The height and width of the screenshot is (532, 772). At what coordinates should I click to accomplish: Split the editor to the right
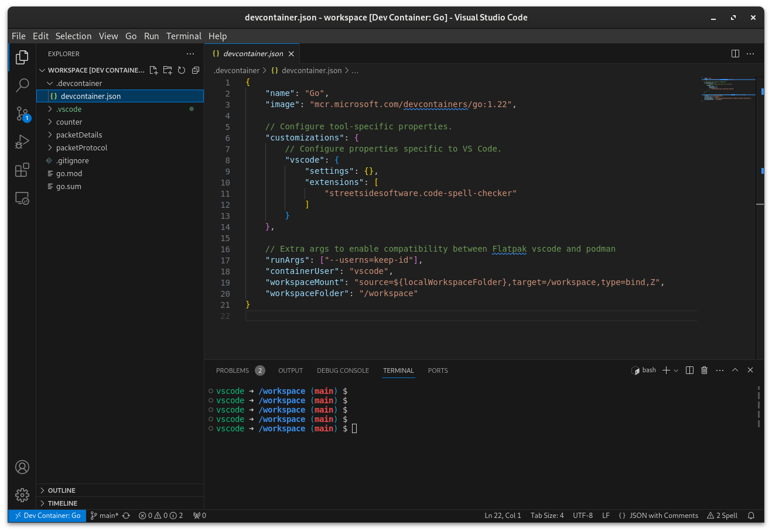pos(735,54)
